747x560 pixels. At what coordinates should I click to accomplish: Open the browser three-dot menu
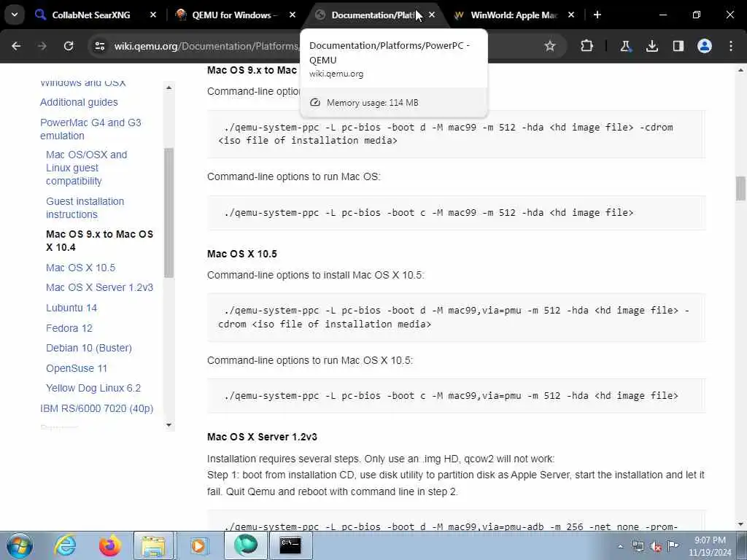[731, 46]
